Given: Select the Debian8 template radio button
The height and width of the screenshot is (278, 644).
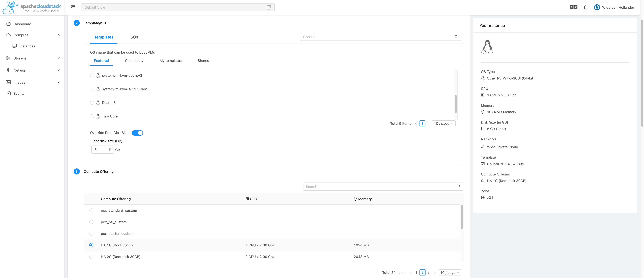Looking at the screenshot, I should [92, 103].
